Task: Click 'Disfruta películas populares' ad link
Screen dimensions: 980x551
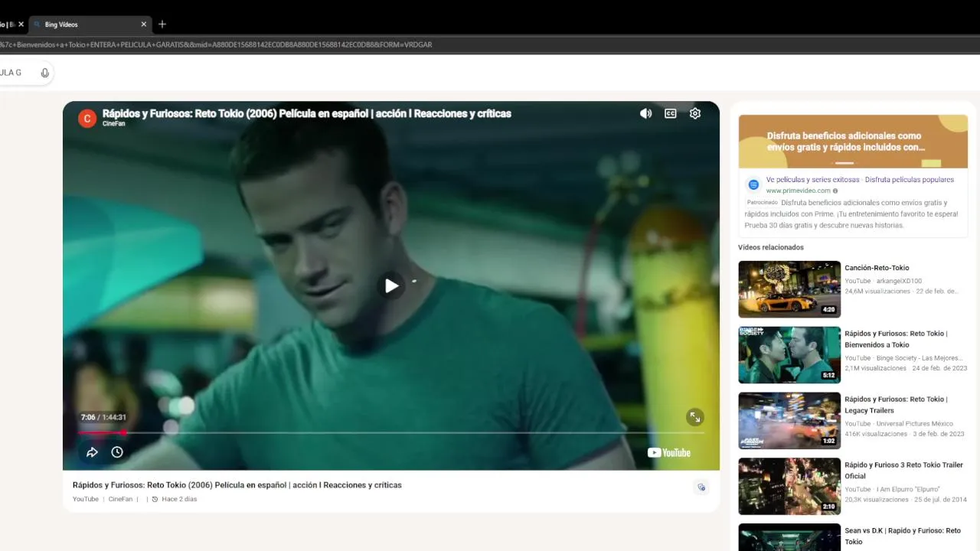Action: point(910,180)
